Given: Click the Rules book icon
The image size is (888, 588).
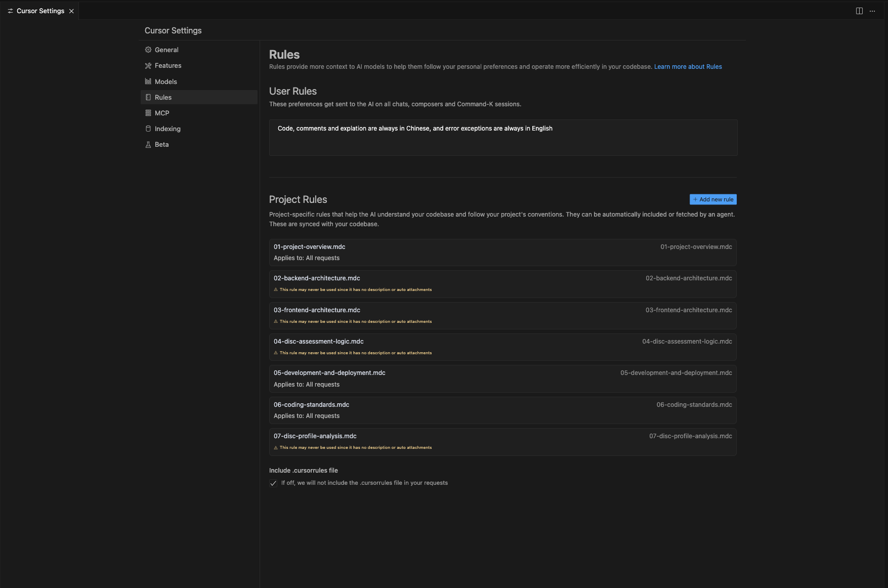Looking at the screenshot, I should 148,97.
